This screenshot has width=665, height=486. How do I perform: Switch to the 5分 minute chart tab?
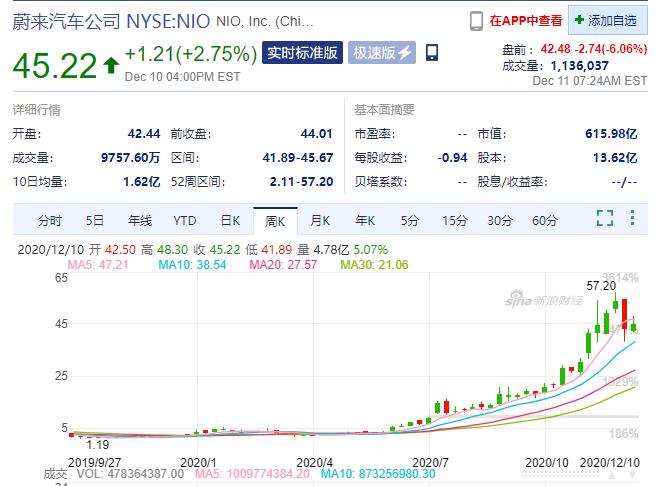click(410, 221)
